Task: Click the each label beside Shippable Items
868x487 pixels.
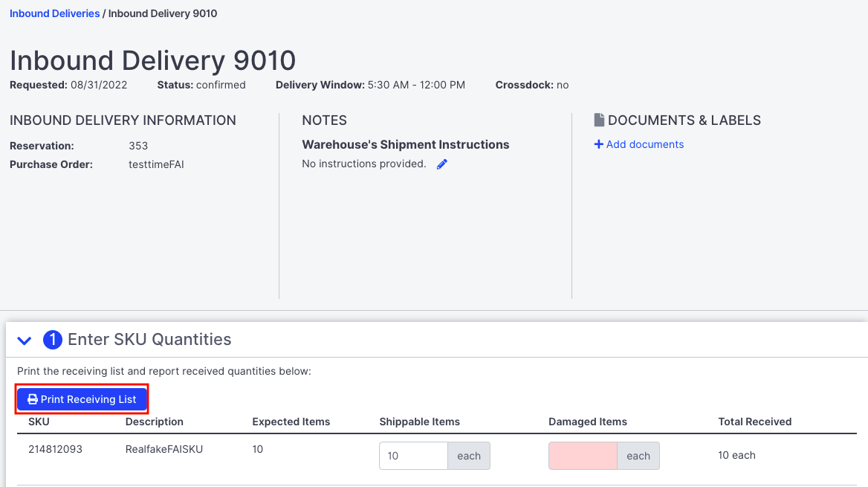Action: pos(468,455)
